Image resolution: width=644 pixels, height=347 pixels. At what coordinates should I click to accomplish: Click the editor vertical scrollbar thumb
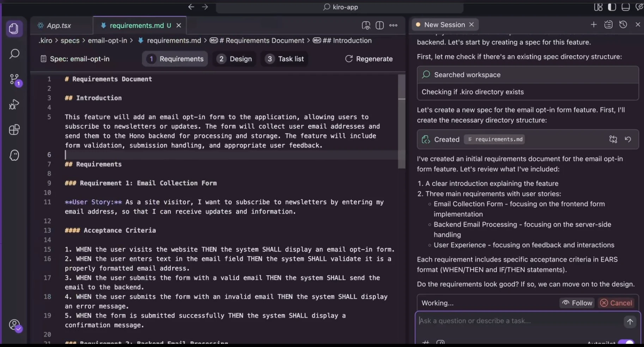[x=402, y=121]
